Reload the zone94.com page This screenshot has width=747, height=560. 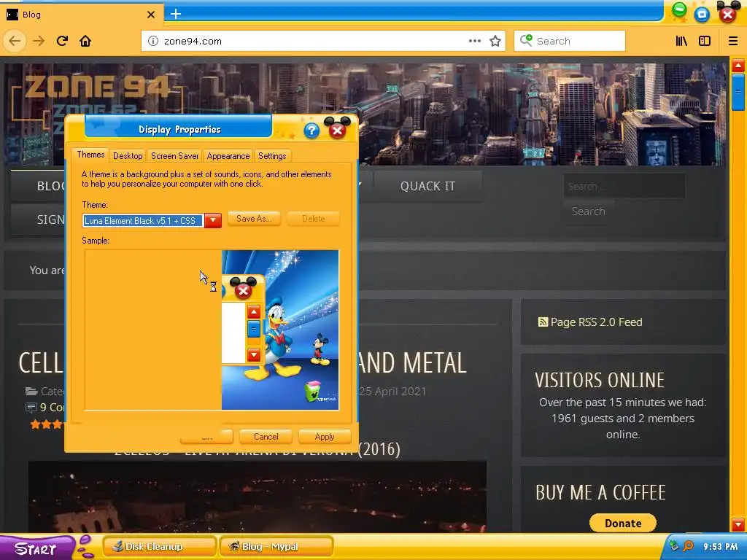tap(62, 41)
